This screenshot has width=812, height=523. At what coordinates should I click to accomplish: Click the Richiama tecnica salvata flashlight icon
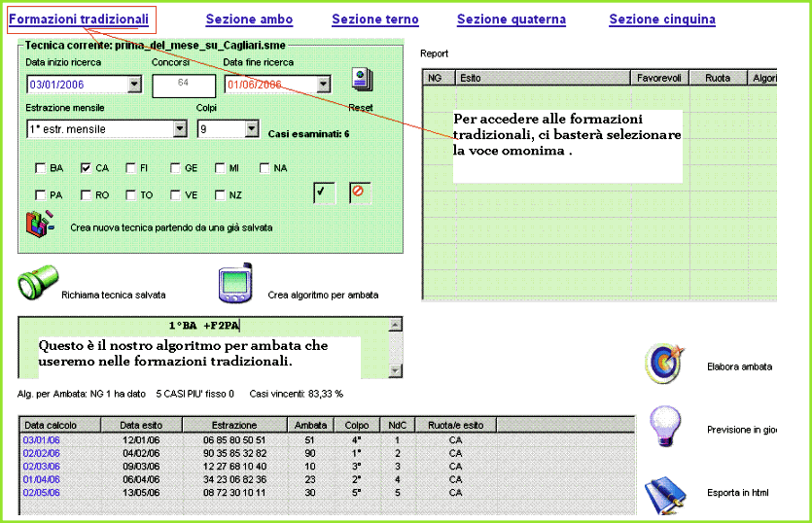pyautogui.click(x=38, y=283)
